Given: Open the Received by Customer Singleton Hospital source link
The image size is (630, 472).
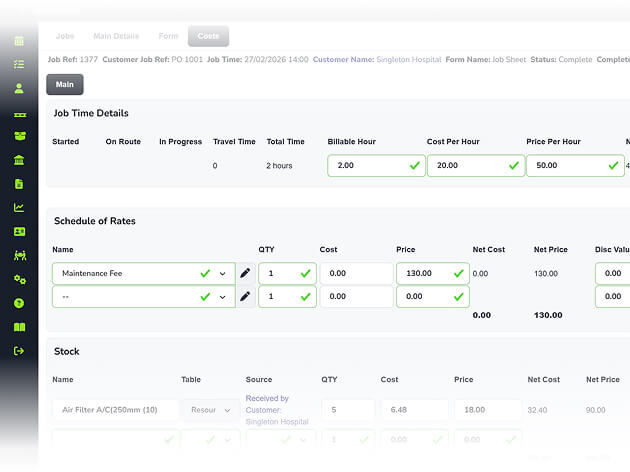Looking at the screenshot, I should click(x=277, y=410).
